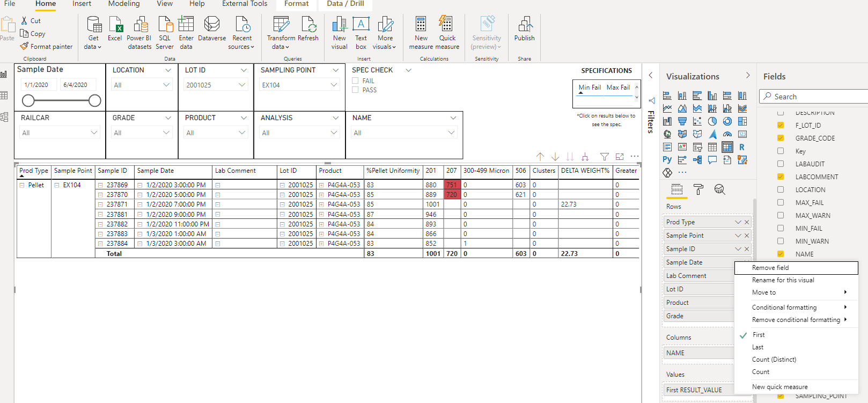Open the Get data button
The image size is (868, 403).
point(94,33)
